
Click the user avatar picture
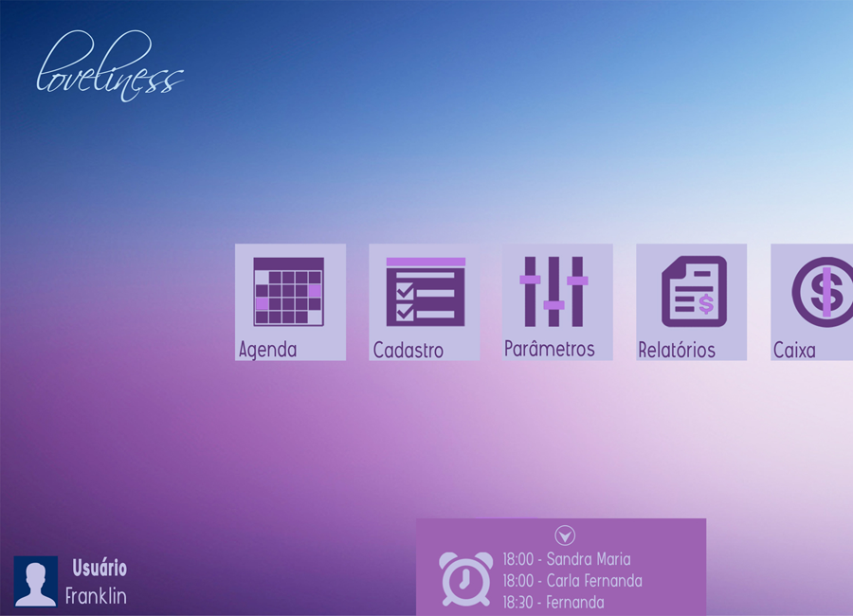pyautogui.click(x=36, y=581)
